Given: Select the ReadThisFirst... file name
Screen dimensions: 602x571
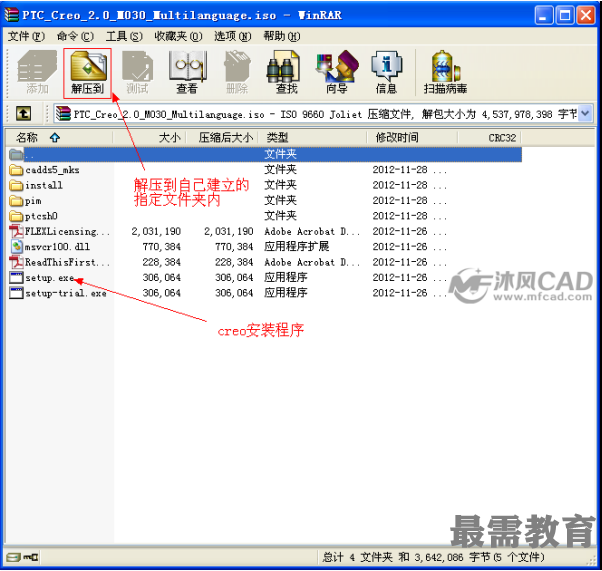Looking at the screenshot, I should tap(67, 262).
